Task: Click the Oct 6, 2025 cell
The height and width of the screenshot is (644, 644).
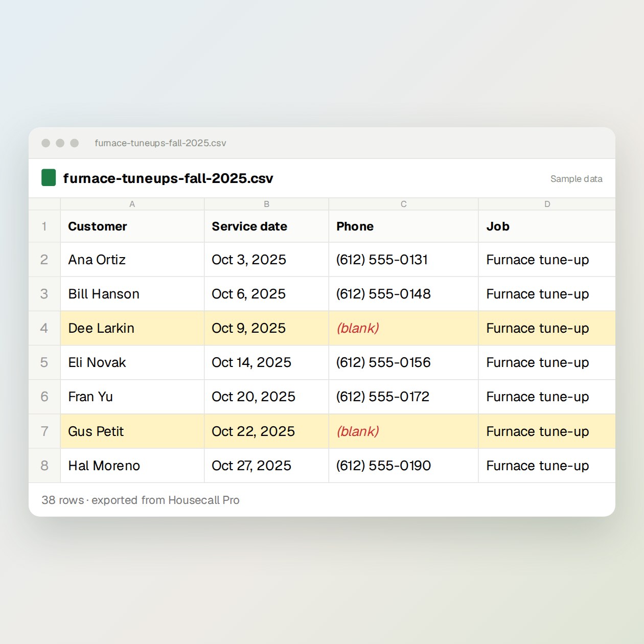Action: [266, 294]
